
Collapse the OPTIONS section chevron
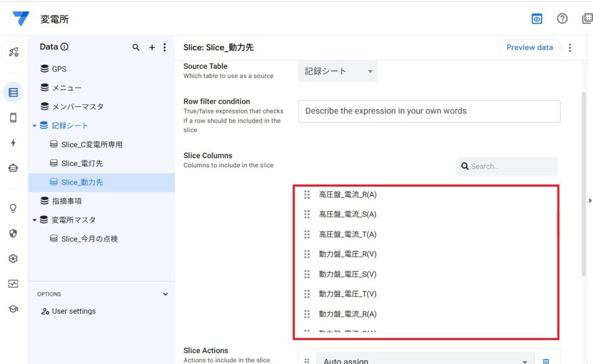point(165,294)
